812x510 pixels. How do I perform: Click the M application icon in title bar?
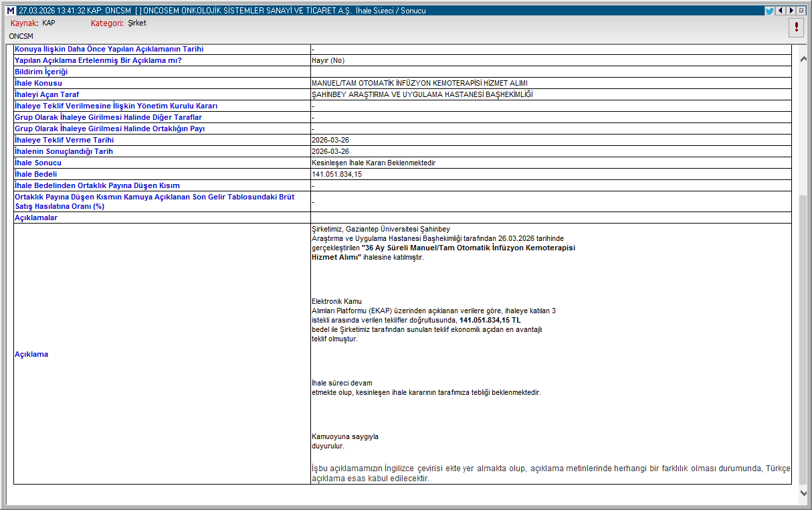click(x=10, y=11)
